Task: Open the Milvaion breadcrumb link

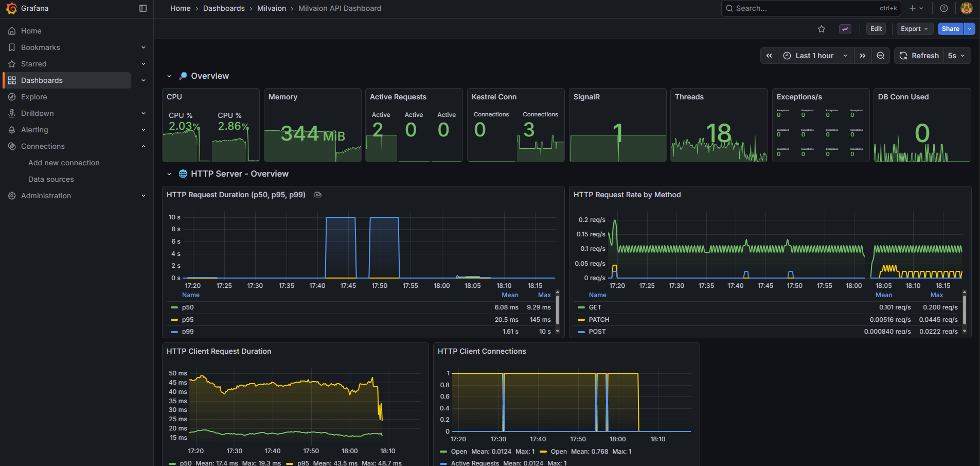Action: click(x=272, y=8)
